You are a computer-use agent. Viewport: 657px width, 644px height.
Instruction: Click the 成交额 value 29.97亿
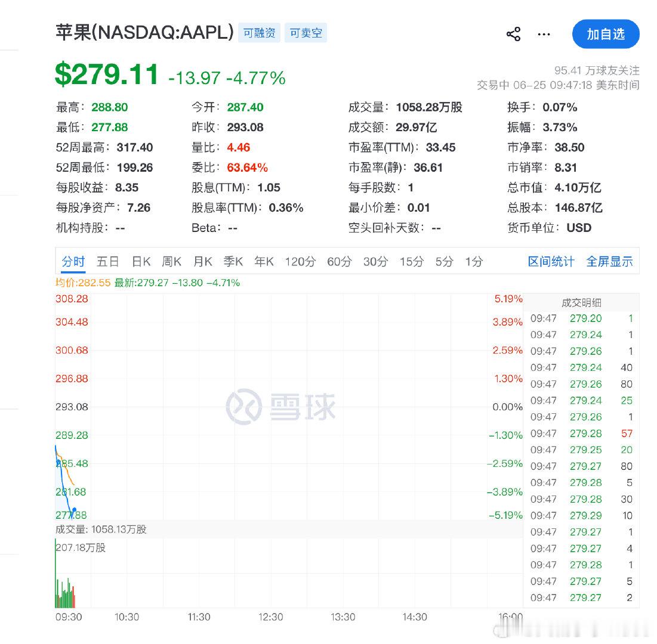pos(416,127)
